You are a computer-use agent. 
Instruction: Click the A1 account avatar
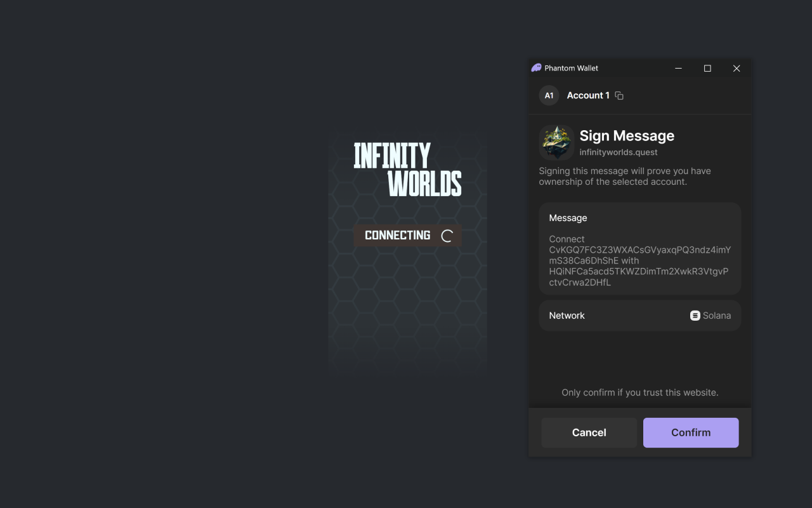[549, 95]
